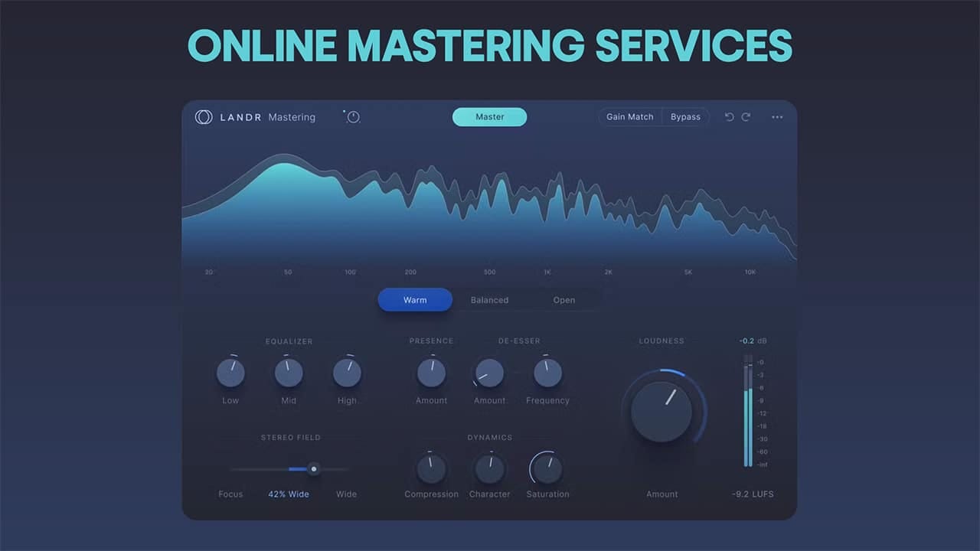Click the undo arrow icon
The width and height of the screenshot is (980, 551).
(729, 117)
